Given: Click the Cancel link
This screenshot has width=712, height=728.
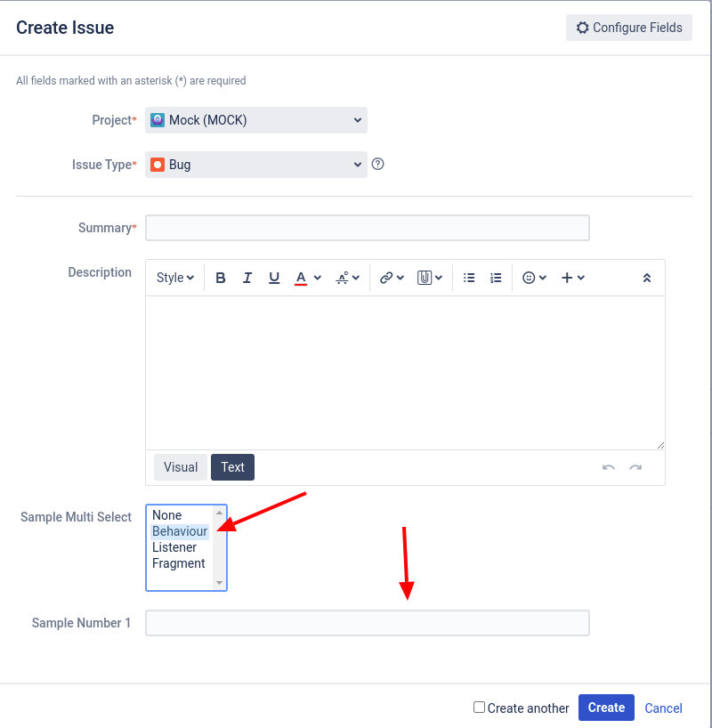Looking at the screenshot, I should pos(663,708).
